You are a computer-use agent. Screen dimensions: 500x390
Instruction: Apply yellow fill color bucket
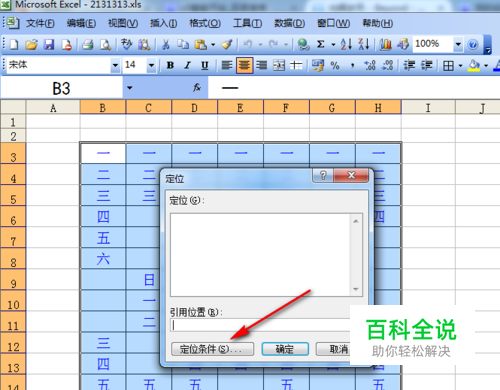coord(474,65)
